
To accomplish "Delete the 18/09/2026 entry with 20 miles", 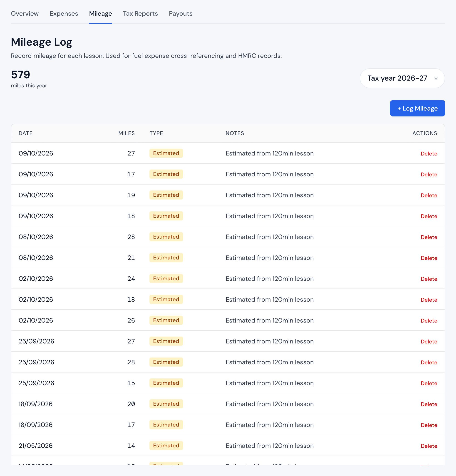I will point(429,404).
